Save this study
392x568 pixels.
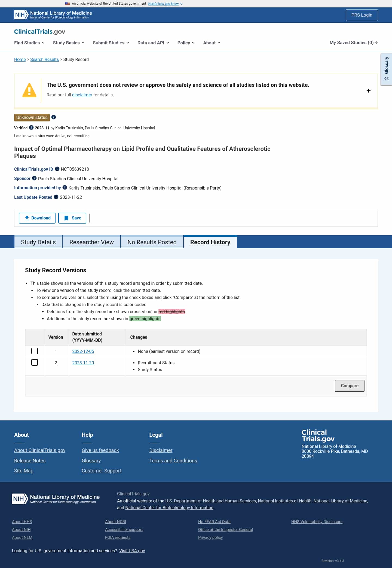coord(72,218)
